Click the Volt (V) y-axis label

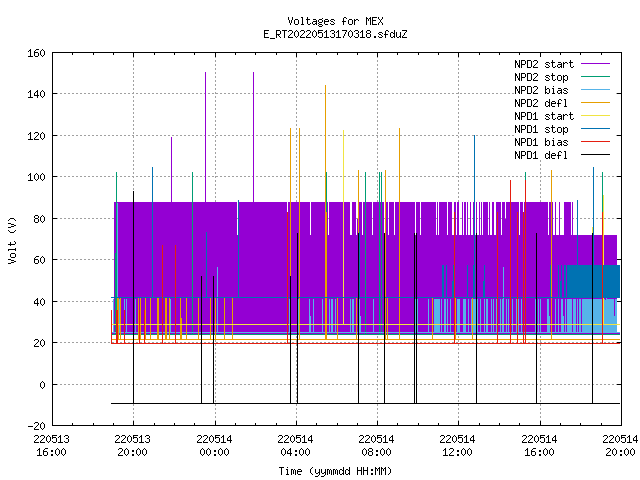tap(12, 240)
